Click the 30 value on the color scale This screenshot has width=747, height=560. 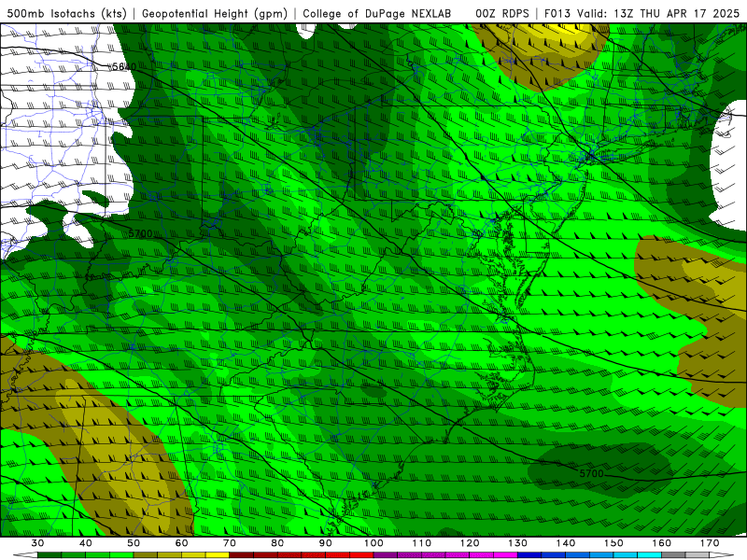pos(37,543)
